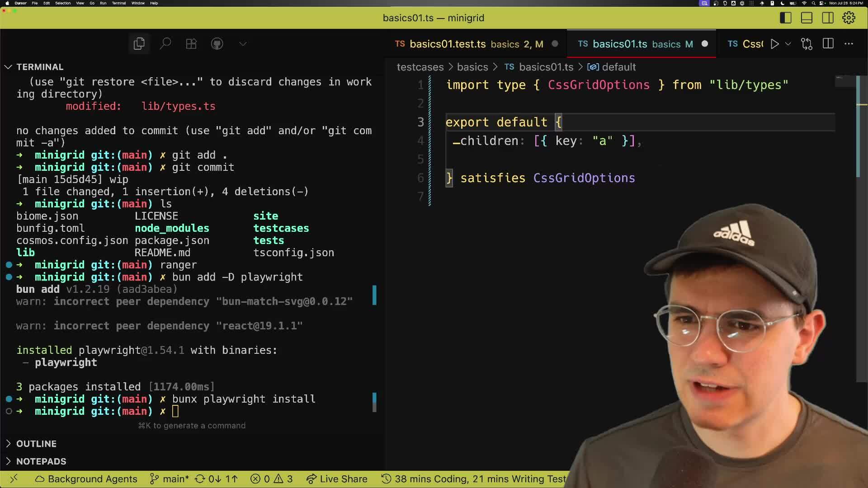This screenshot has height=488, width=868.
Task: Click the editor minimap
Action: pyautogui.click(x=844, y=81)
